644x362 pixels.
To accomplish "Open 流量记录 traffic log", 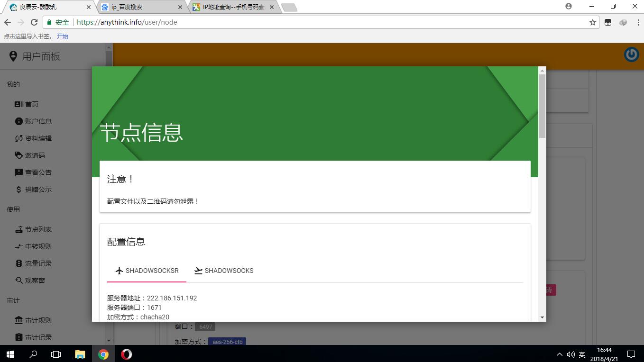I will [38, 263].
